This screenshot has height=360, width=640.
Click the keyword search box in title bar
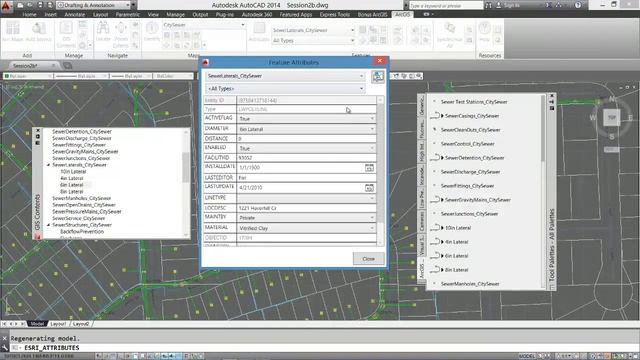coord(446,6)
